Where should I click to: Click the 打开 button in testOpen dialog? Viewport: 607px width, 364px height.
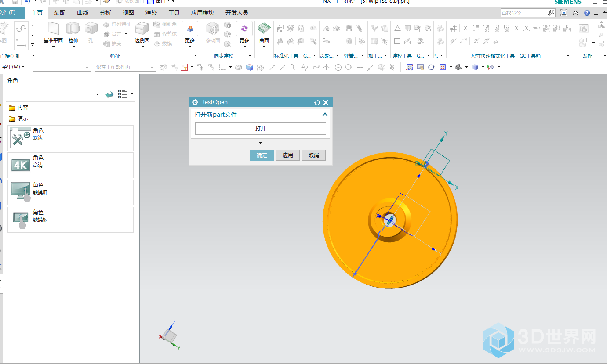point(261,129)
